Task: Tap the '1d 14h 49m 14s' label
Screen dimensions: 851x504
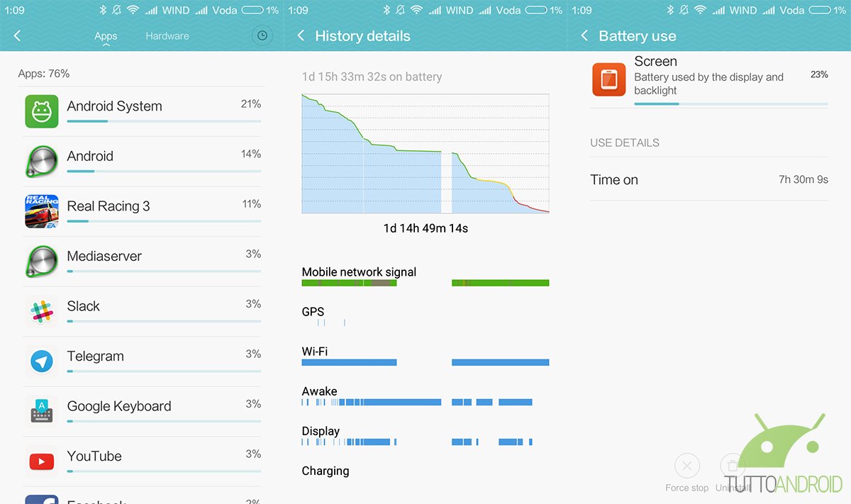Action: [x=425, y=228]
